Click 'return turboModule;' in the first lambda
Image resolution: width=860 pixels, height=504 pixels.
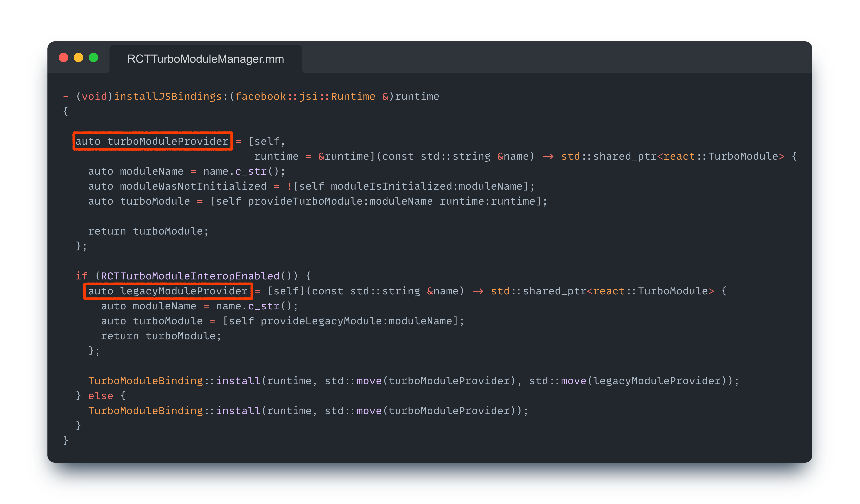[x=148, y=231]
